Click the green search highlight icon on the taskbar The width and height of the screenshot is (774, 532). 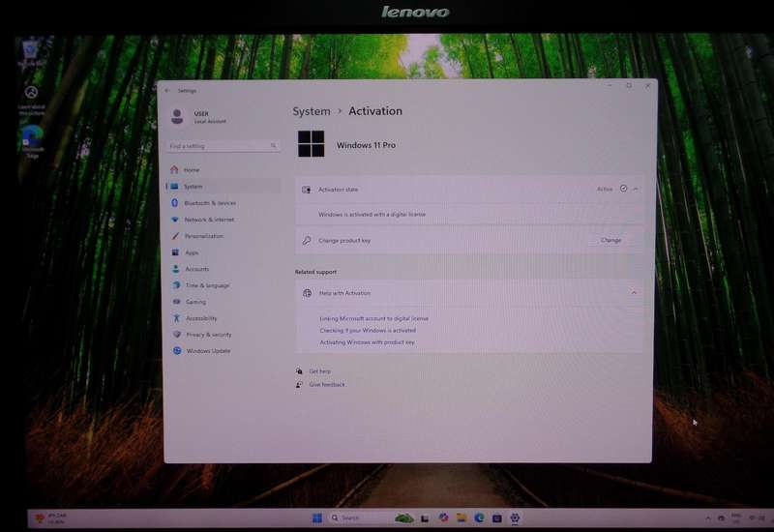click(x=403, y=518)
